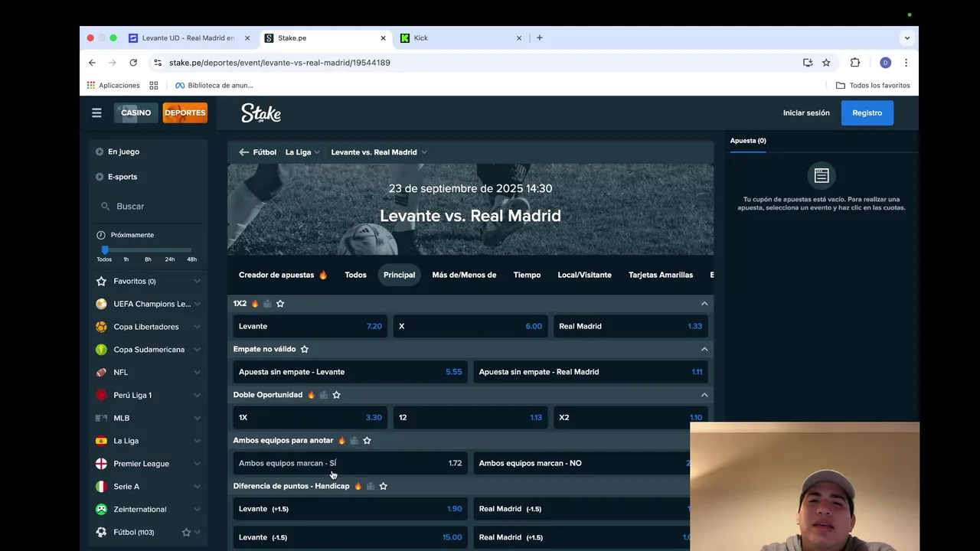Image resolution: width=980 pixels, height=551 pixels.
Task: Switch to the Tiempo tab
Action: click(x=527, y=275)
